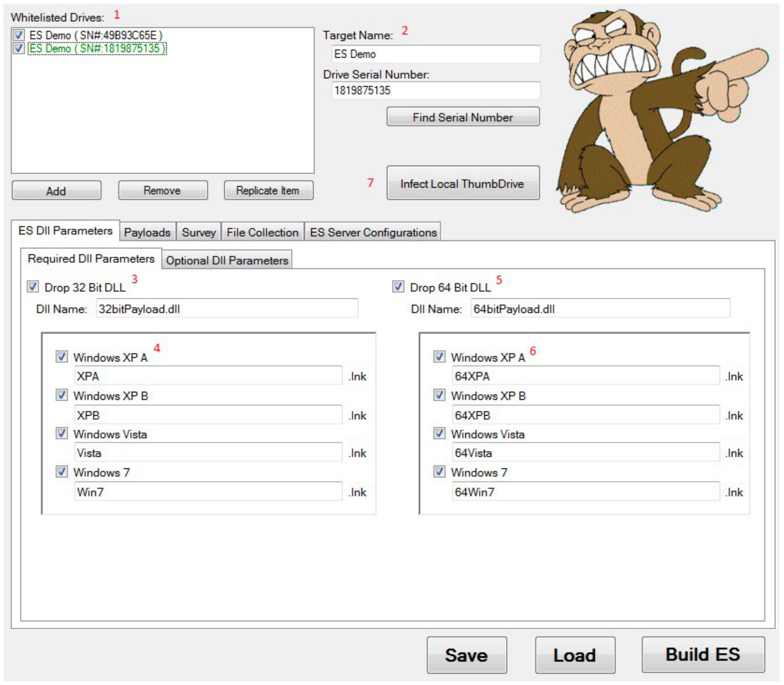Focus the Target Name input field
The image size is (784, 685).
click(x=436, y=54)
